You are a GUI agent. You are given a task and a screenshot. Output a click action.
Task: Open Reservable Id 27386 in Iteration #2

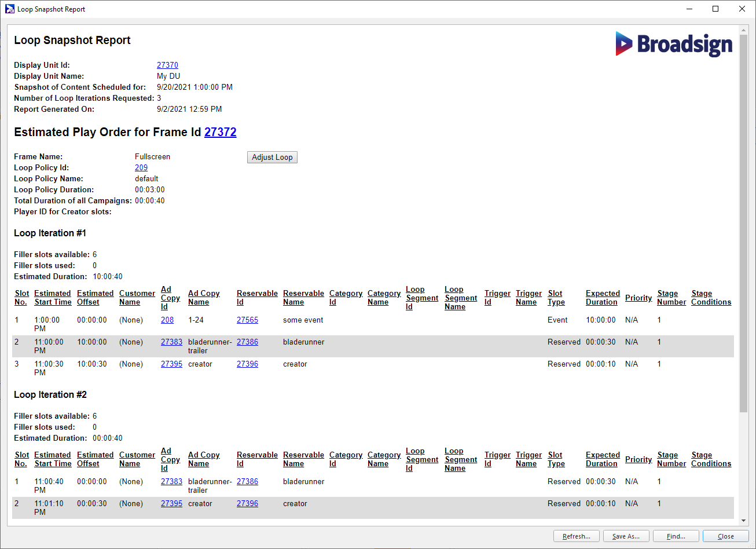[247, 482]
